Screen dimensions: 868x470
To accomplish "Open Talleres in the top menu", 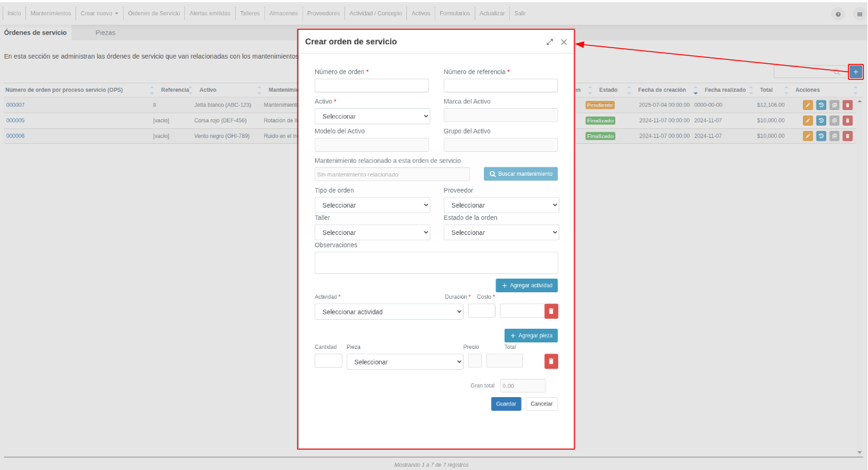I will [x=249, y=13].
